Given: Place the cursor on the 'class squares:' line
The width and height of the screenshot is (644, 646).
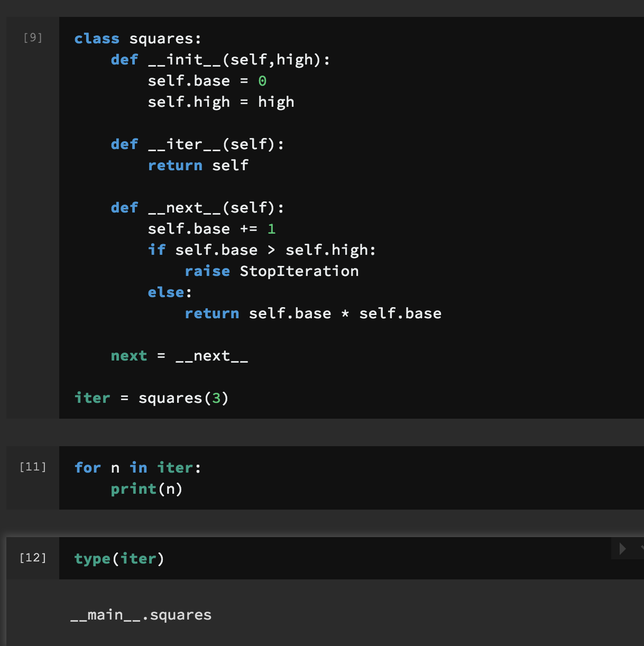Looking at the screenshot, I should [x=137, y=39].
